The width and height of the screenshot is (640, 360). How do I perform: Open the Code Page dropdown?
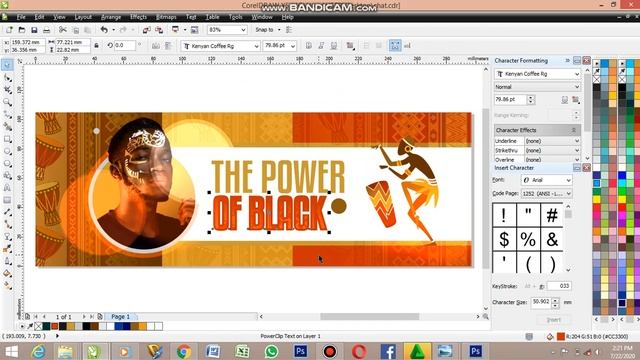(x=568, y=193)
